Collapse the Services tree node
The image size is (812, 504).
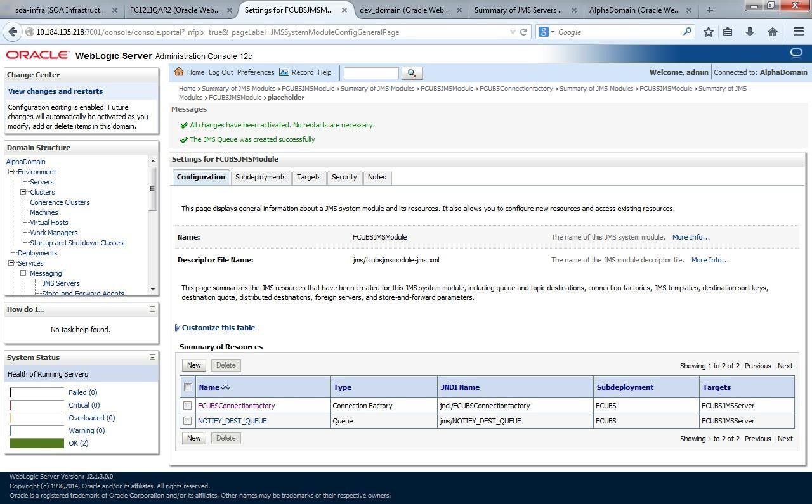coord(11,263)
